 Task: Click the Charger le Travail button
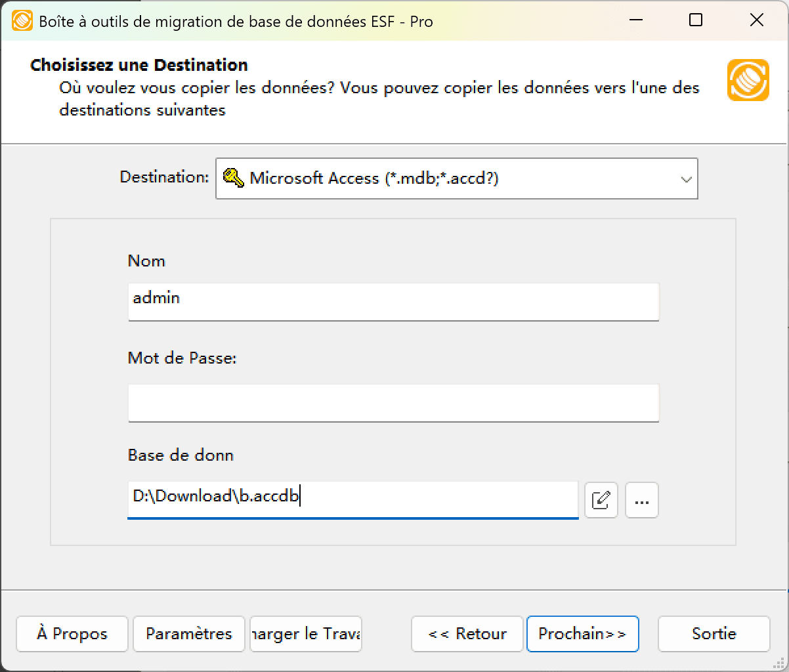click(x=305, y=634)
